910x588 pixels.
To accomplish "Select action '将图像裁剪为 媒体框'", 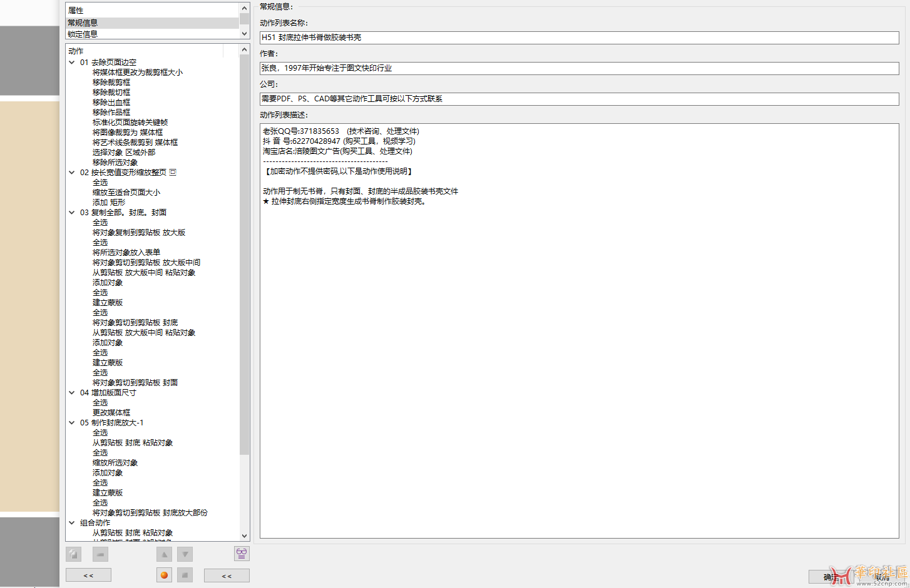I will point(128,133).
